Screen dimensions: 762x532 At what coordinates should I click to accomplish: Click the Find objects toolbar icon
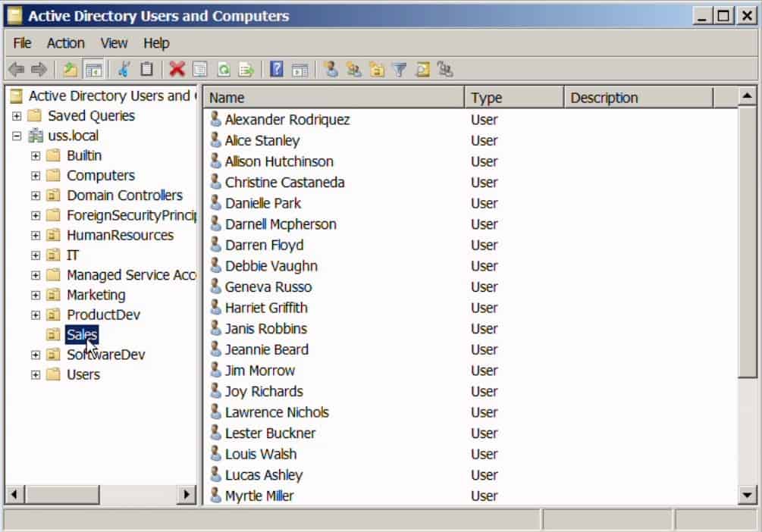[422, 70]
